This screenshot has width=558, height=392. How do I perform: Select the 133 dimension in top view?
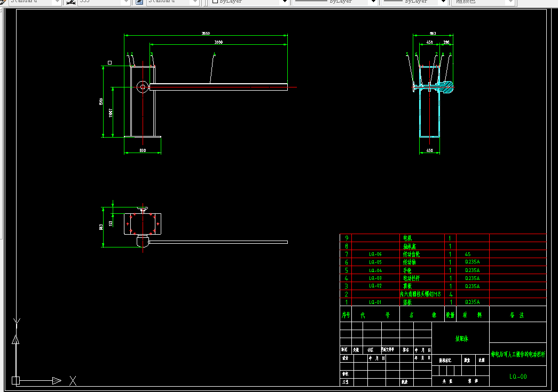click(x=111, y=223)
